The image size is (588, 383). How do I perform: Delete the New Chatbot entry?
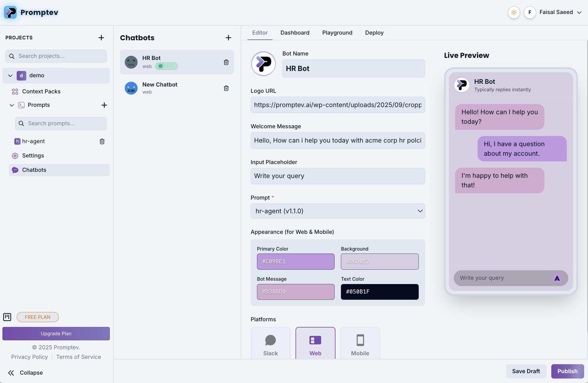pyautogui.click(x=226, y=88)
